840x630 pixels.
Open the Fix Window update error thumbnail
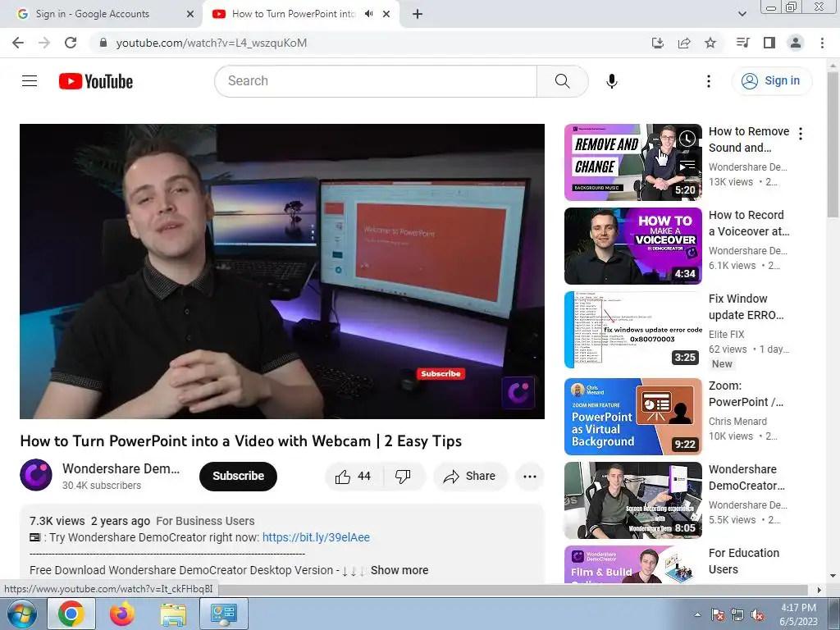[632, 330]
